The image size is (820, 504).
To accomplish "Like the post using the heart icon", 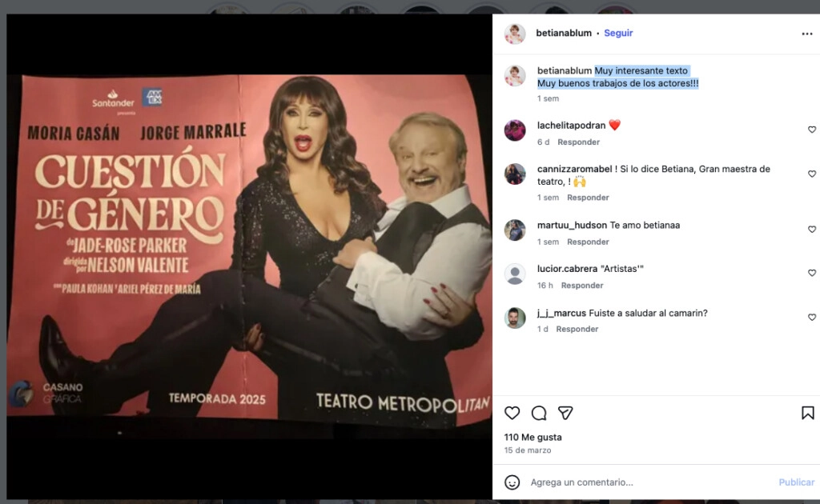I will (512, 413).
